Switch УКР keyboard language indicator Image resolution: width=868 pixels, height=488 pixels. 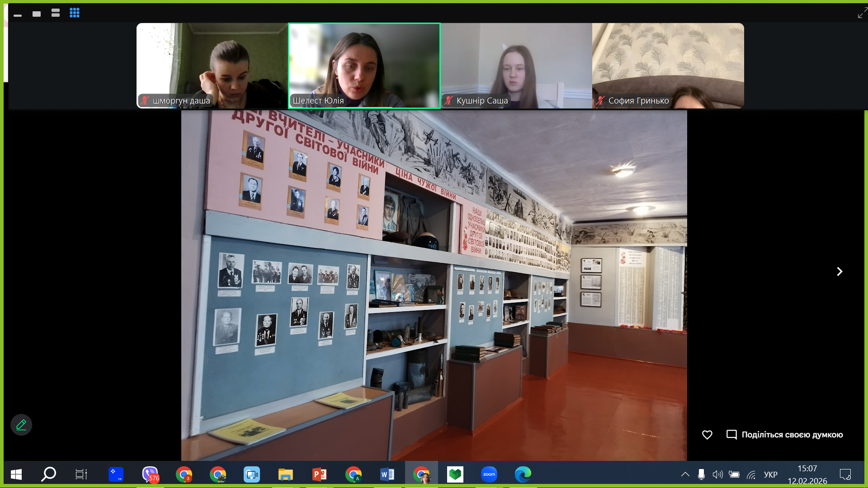pos(770,474)
